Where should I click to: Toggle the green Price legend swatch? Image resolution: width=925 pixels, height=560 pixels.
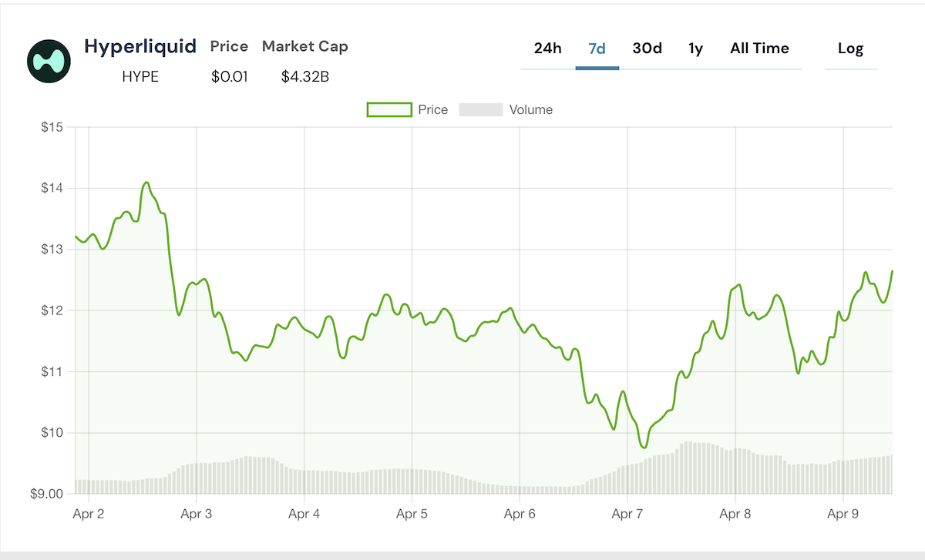389,110
